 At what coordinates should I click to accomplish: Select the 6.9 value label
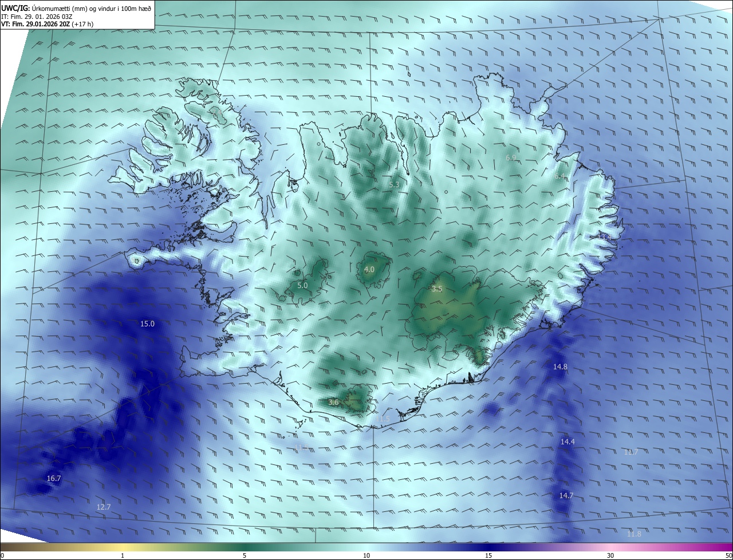(511, 157)
